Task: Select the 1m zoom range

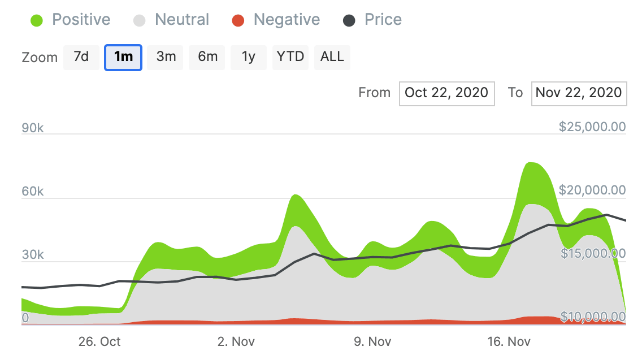Action: click(x=123, y=57)
